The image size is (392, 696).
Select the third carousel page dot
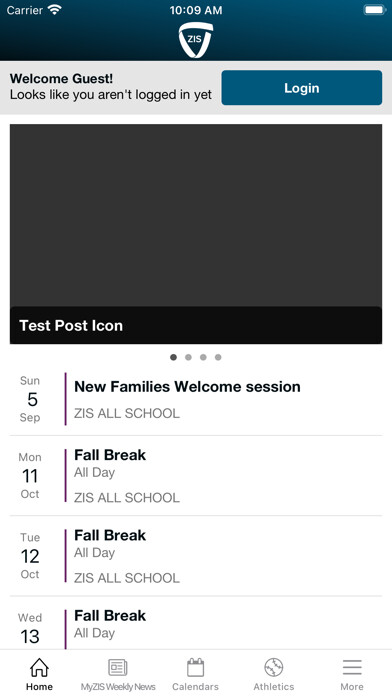(x=203, y=357)
